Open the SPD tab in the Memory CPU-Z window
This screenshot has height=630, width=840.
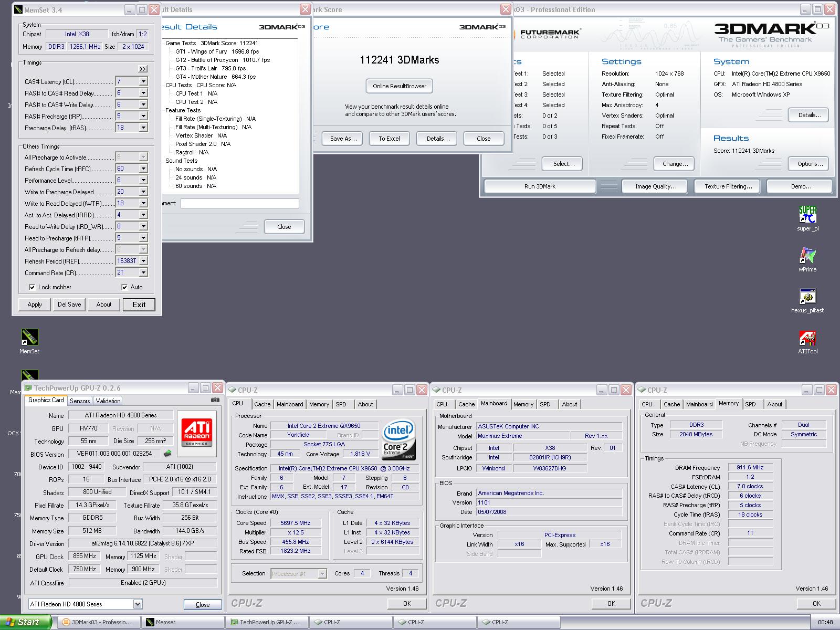[x=750, y=404]
